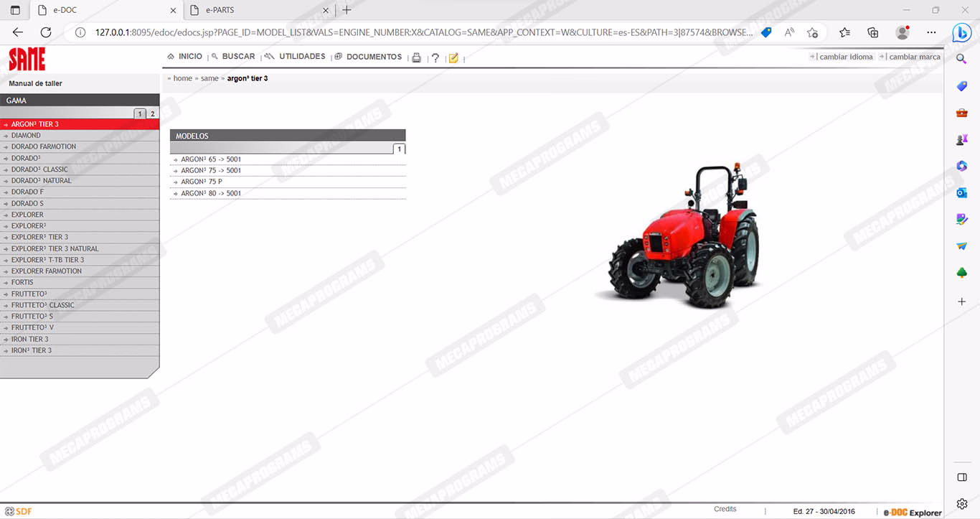
Task: Toggle the sidebar visibility button
Action: 962,477
